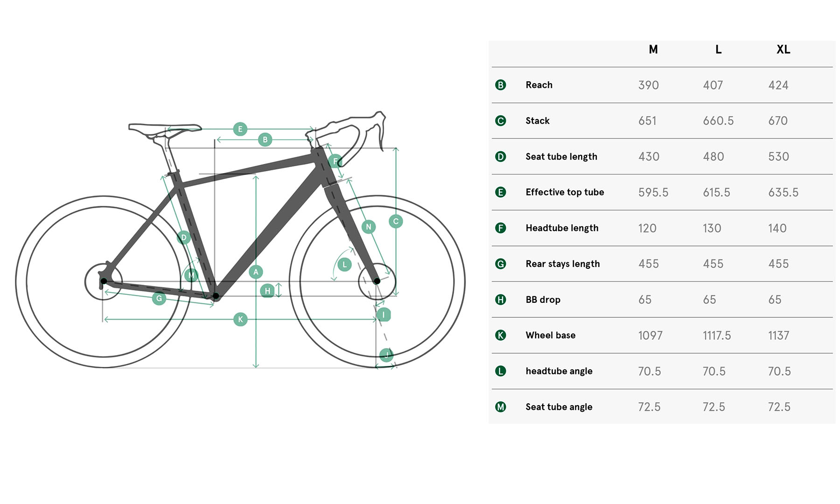This screenshot has height=504, width=840.
Task: Click the Headtube length row label
Action: coord(562,228)
